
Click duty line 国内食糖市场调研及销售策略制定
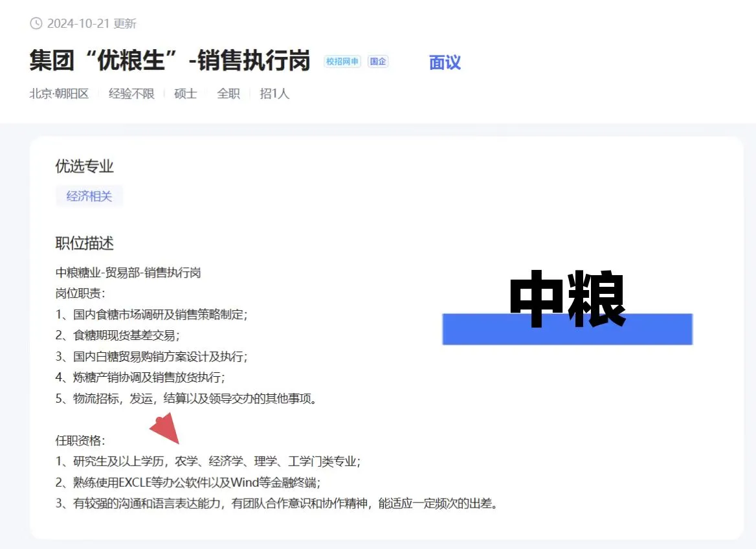(151, 315)
